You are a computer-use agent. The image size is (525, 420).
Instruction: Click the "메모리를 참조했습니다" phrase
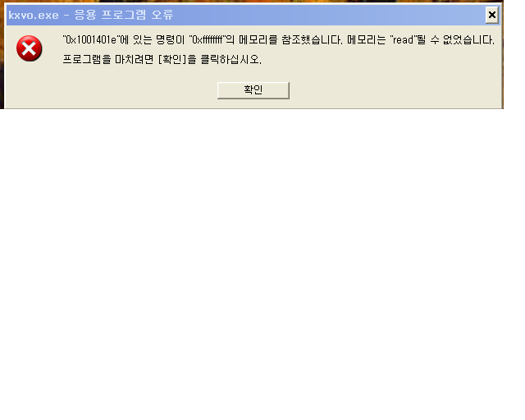[290, 40]
